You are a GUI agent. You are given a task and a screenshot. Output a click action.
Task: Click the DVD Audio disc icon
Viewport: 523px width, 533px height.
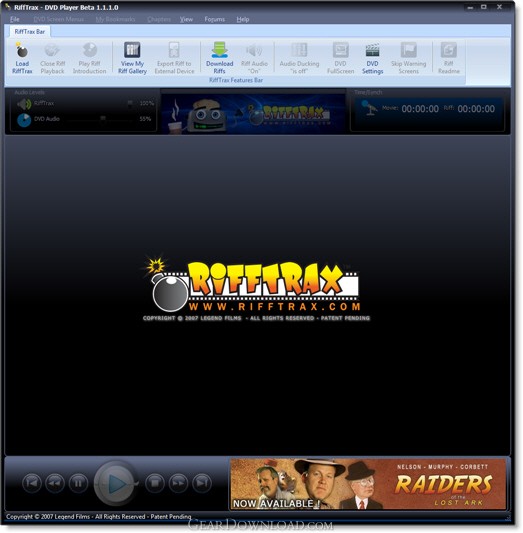[24, 120]
